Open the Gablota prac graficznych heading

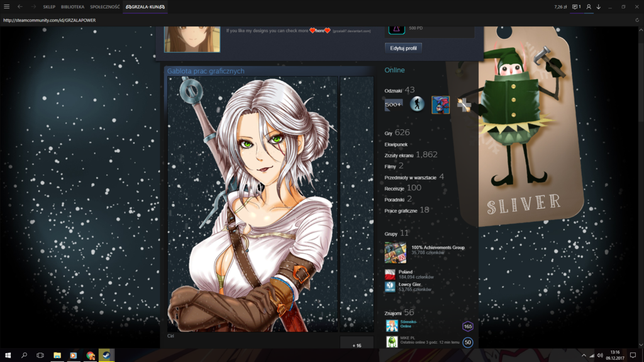[206, 71]
